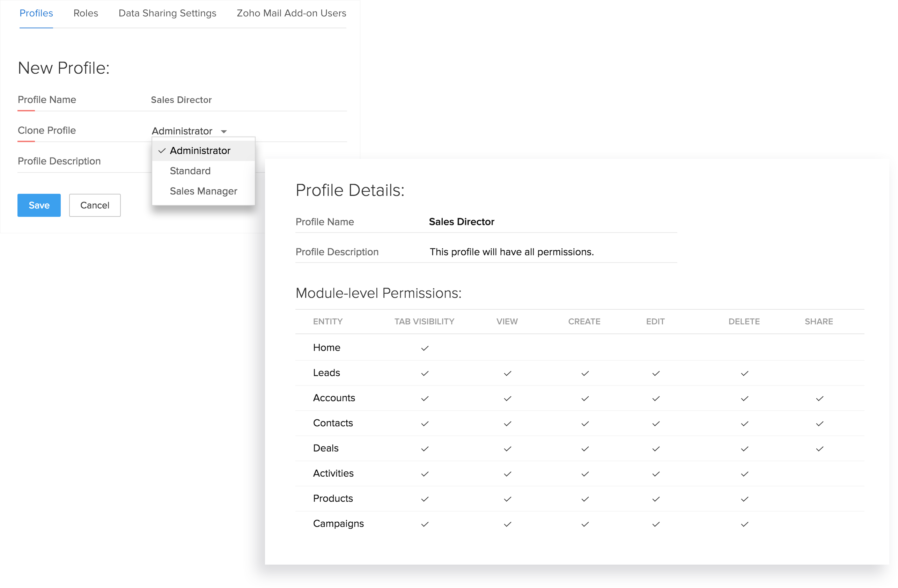898x588 pixels.
Task: Switch to the Roles tab
Action: (x=86, y=13)
